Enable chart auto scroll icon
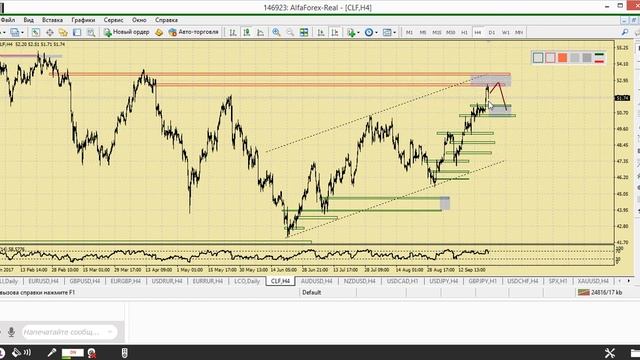 (321, 32)
